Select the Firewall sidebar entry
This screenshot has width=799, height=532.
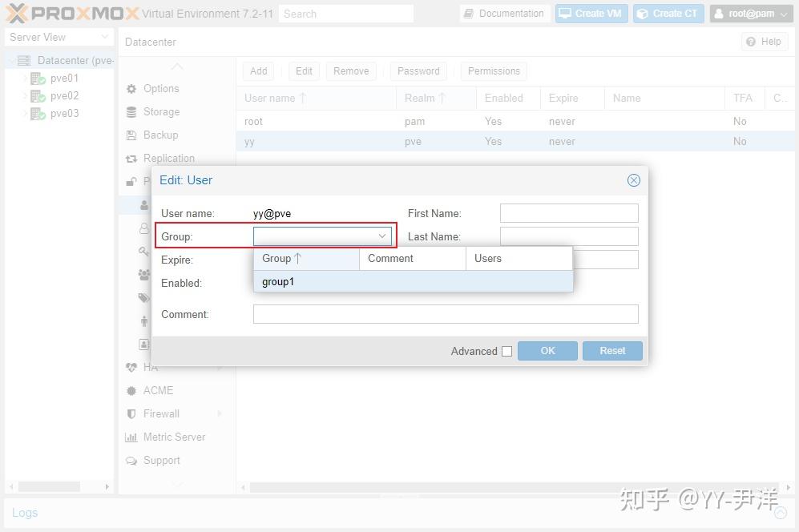(162, 413)
